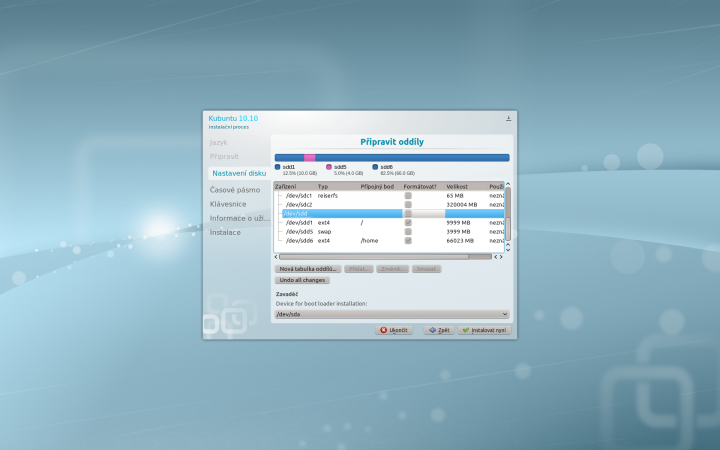720x450 pixels.
Task: Select the Klávesnice step
Action: click(x=228, y=204)
